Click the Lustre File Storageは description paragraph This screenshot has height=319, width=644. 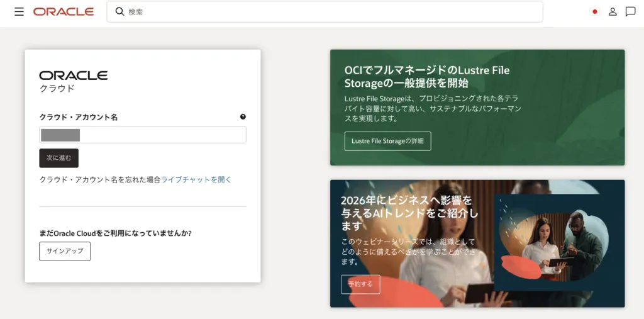433,109
